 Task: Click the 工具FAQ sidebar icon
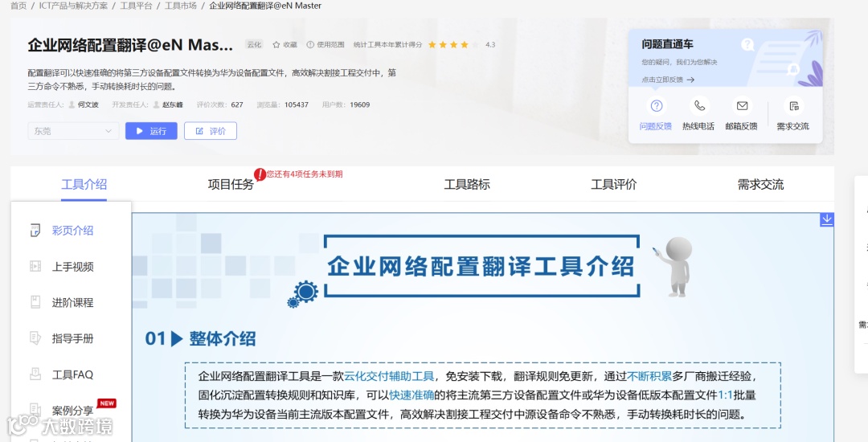(35, 374)
